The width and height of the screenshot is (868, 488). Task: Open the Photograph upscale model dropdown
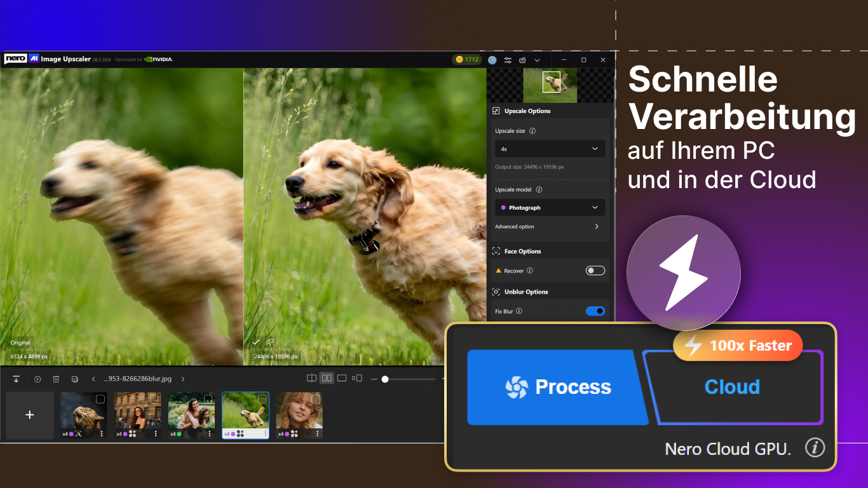550,208
